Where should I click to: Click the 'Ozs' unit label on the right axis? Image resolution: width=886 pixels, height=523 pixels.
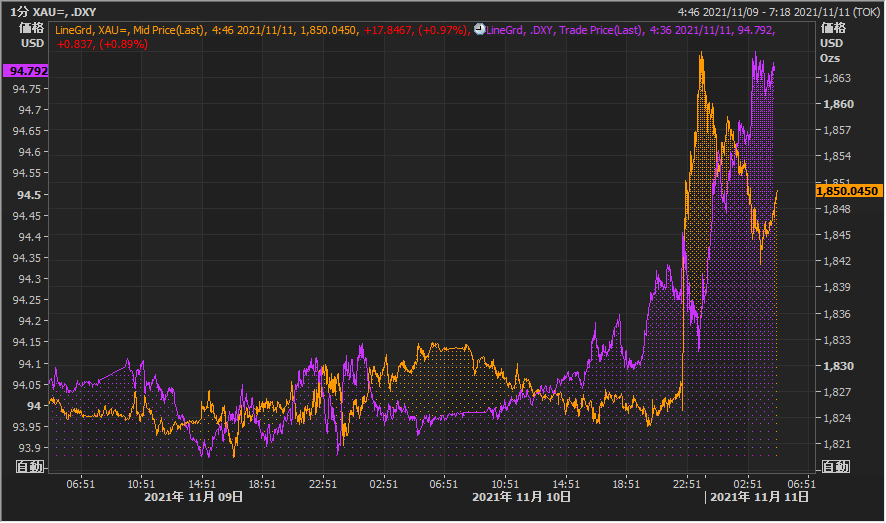pos(830,58)
